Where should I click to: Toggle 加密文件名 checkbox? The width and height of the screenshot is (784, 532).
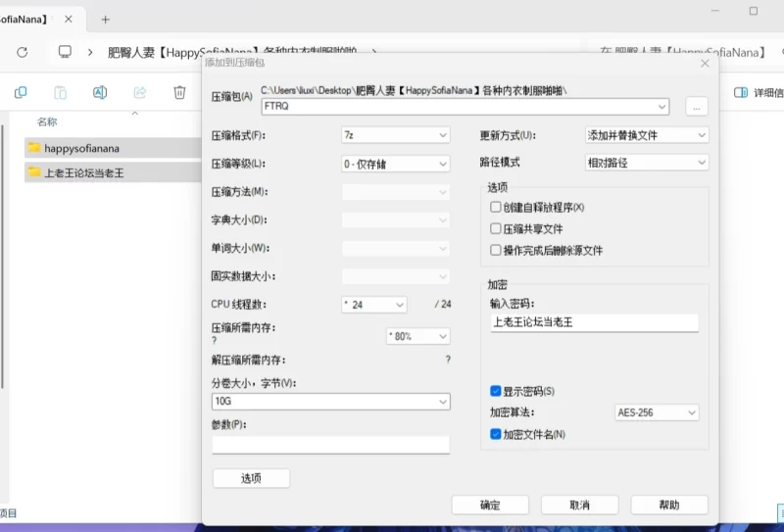pyautogui.click(x=496, y=434)
